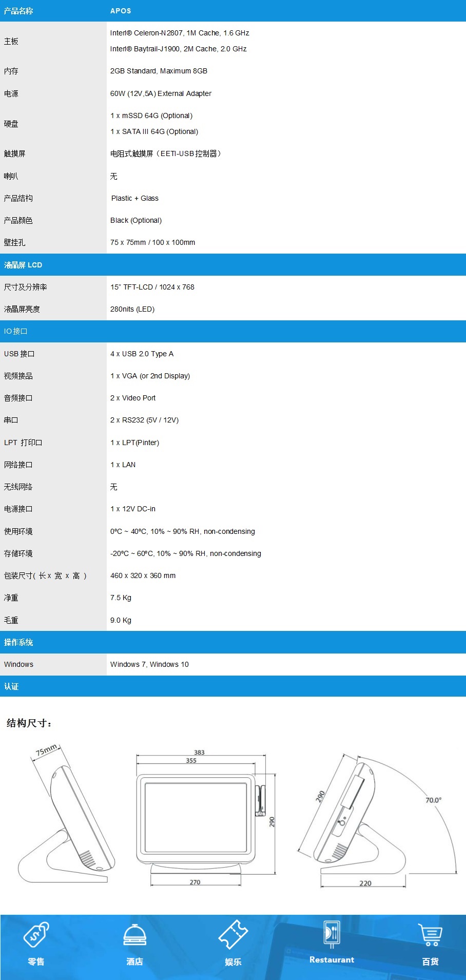Click the department store shopping cart icon

430,934
